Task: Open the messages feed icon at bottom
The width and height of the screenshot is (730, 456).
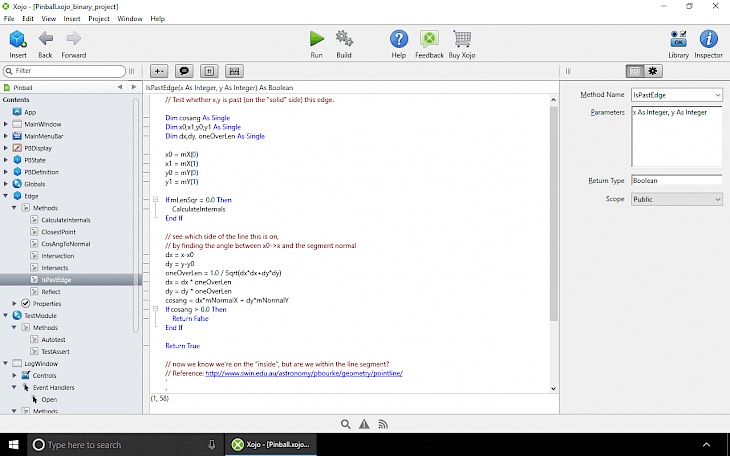Action: (383, 424)
